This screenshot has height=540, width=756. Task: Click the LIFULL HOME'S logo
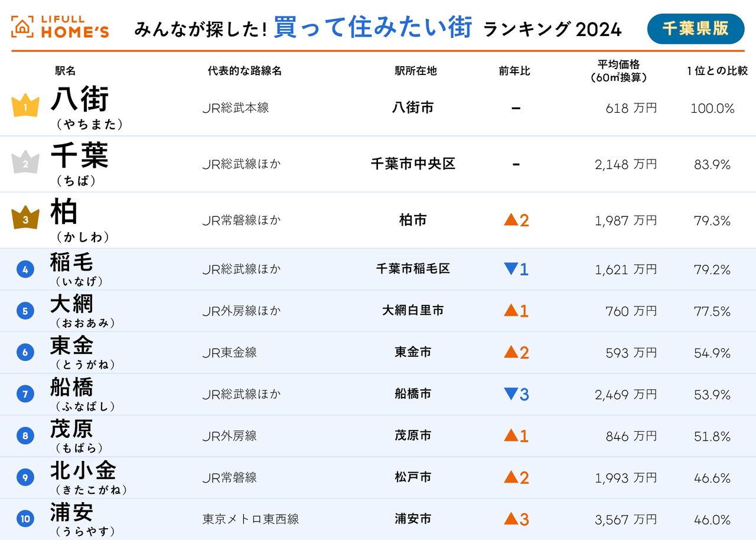(x=60, y=27)
